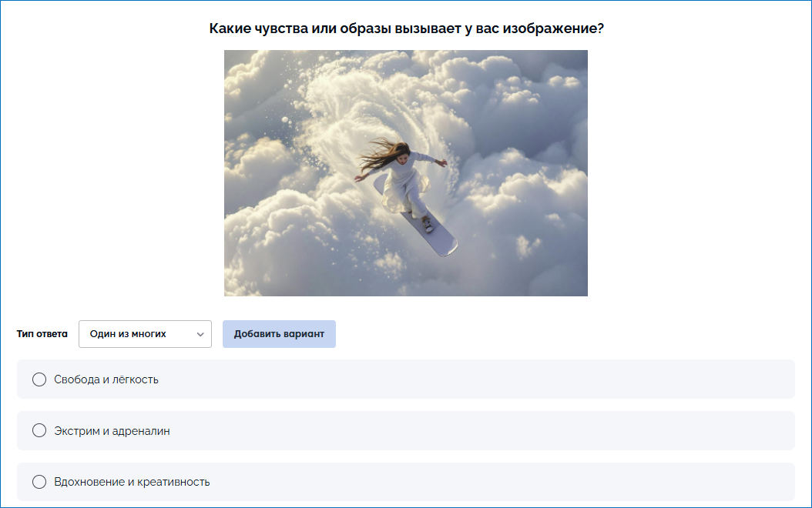The width and height of the screenshot is (812, 508).
Task: Click the chevron arrow in answer type box
Action: pyautogui.click(x=200, y=334)
